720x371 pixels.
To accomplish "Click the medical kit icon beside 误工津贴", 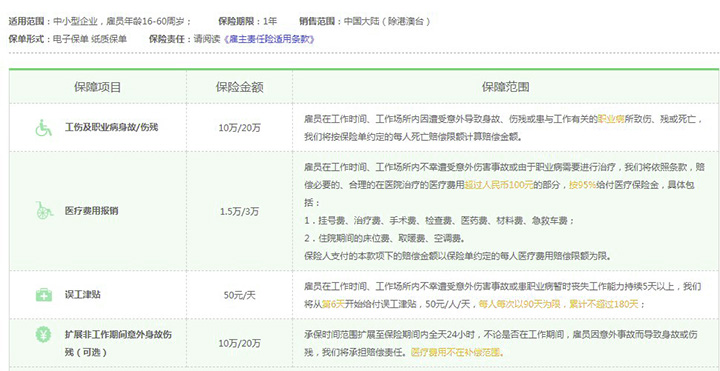I will (x=44, y=295).
